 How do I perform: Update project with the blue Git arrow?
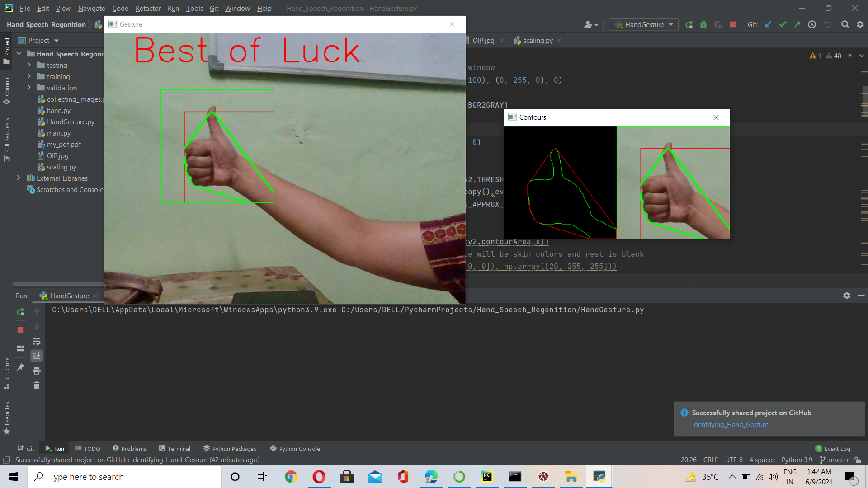coord(768,24)
